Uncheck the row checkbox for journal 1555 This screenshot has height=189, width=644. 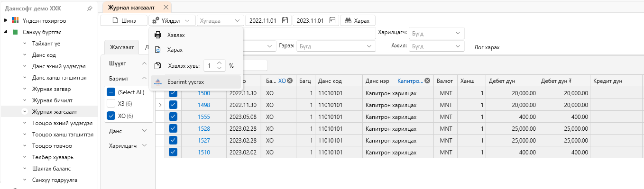pyautogui.click(x=173, y=117)
